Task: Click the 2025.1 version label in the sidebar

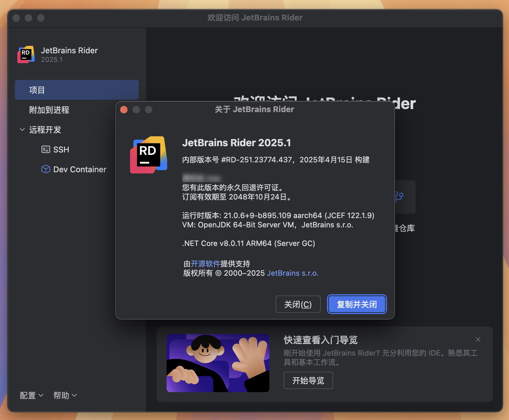Action: [x=52, y=59]
